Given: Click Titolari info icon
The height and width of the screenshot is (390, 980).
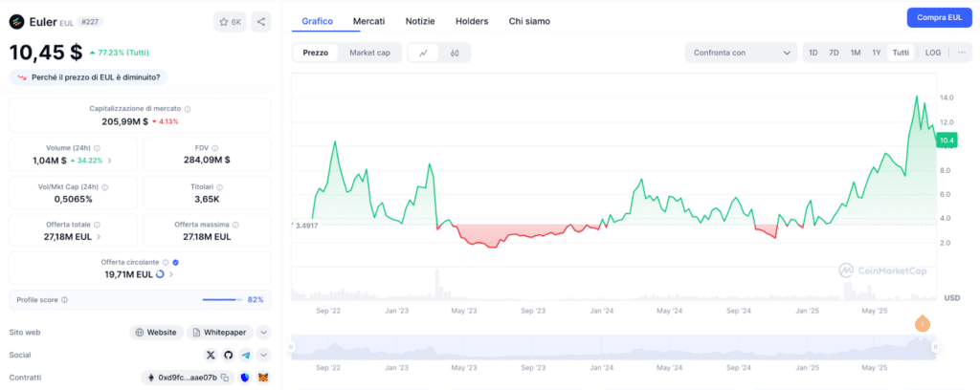Looking at the screenshot, I should [x=219, y=186].
